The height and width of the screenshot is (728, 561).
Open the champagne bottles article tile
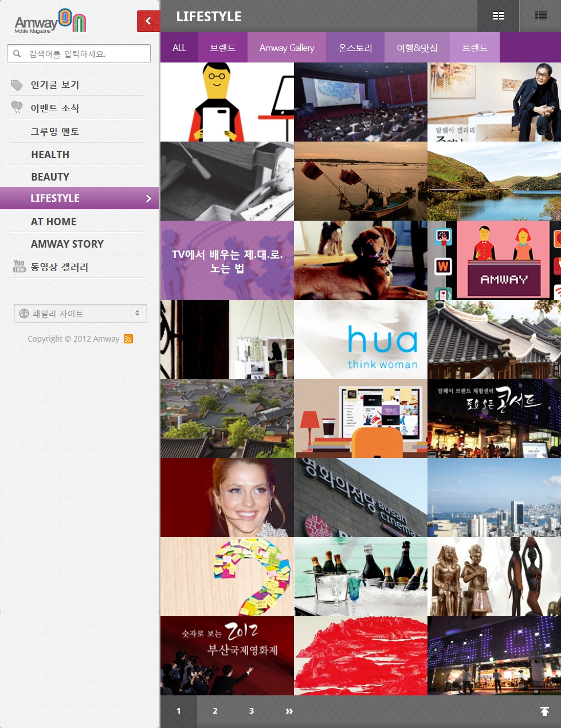pos(360,577)
